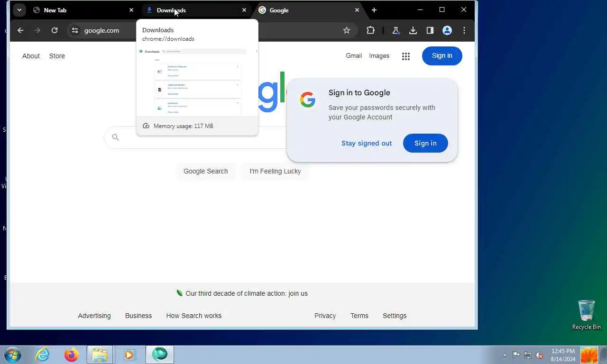Click the Downloads tab preview thumbnail
Screen dimensions: 607x364
point(197,81)
